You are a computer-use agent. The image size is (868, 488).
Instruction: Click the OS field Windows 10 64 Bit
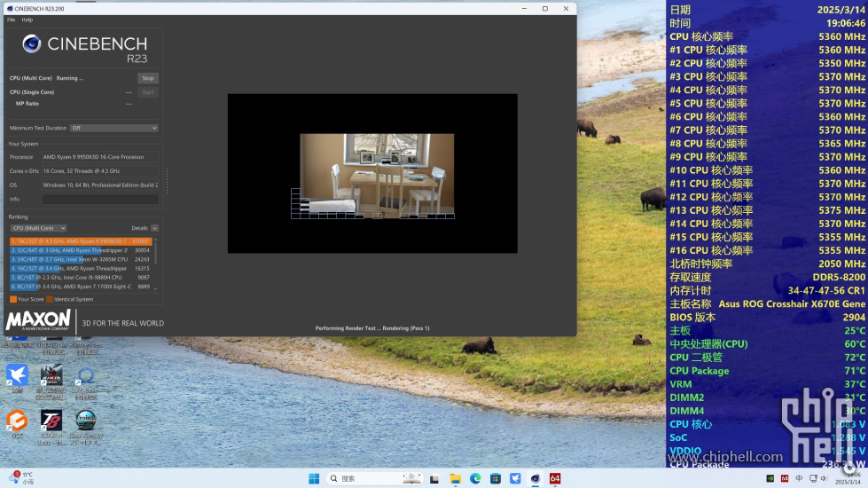(x=100, y=185)
